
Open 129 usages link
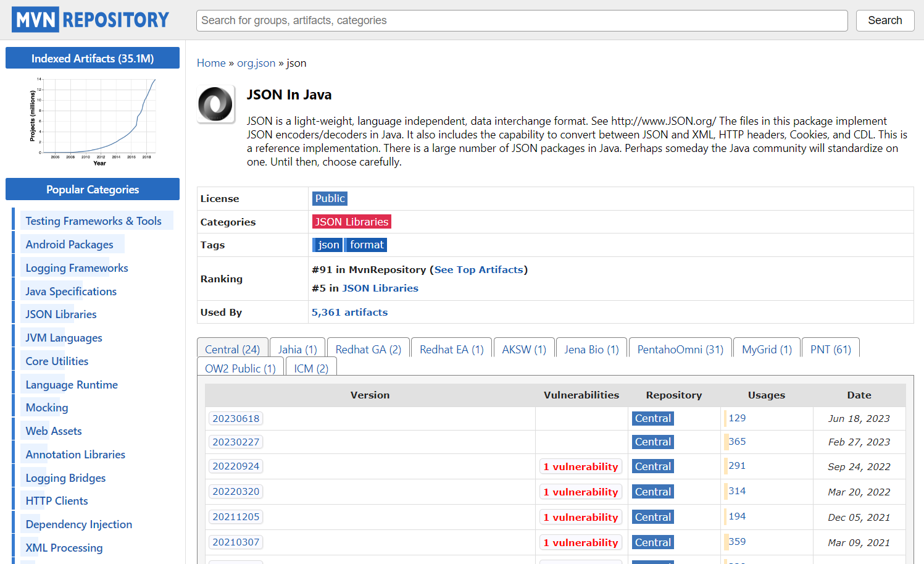click(737, 418)
